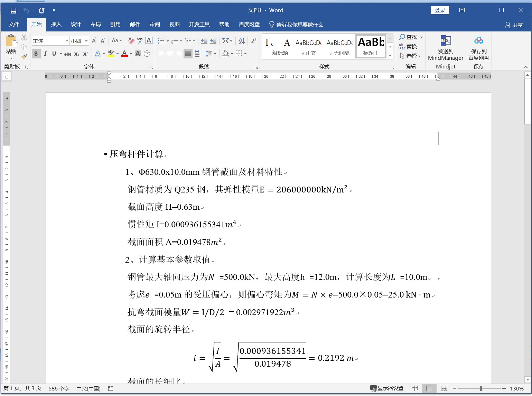Image resolution: width=532 pixels, height=396 pixels.
Task: Enable justified paragraph alignment
Action: [188, 54]
